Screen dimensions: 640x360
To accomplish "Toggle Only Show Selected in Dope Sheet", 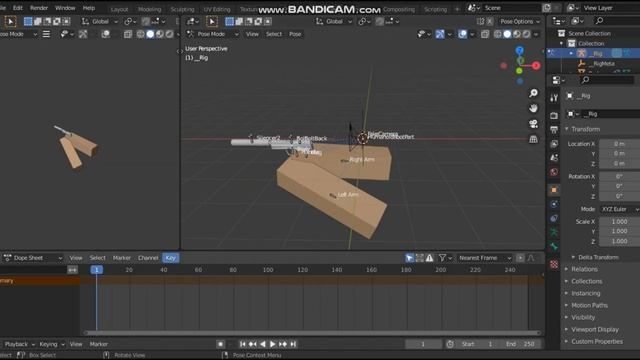I will [409, 258].
